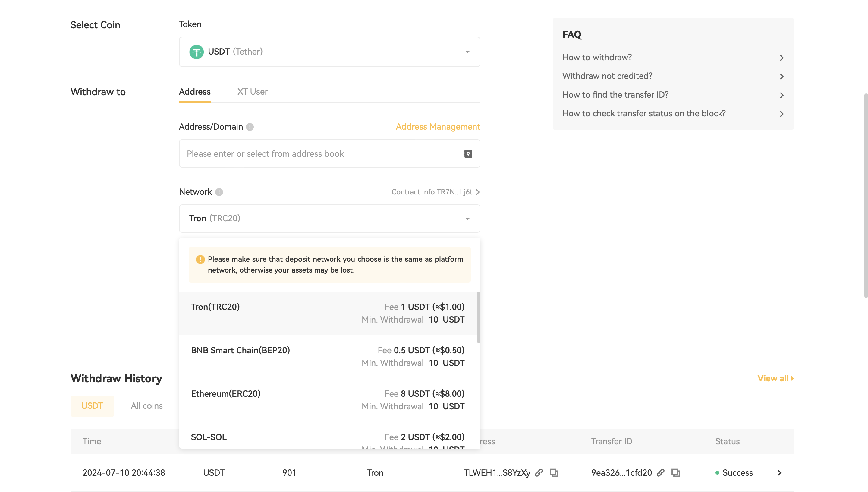The image size is (868, 492).
Task: Click the Address/Domain info icon
Action: coord(250,127)
